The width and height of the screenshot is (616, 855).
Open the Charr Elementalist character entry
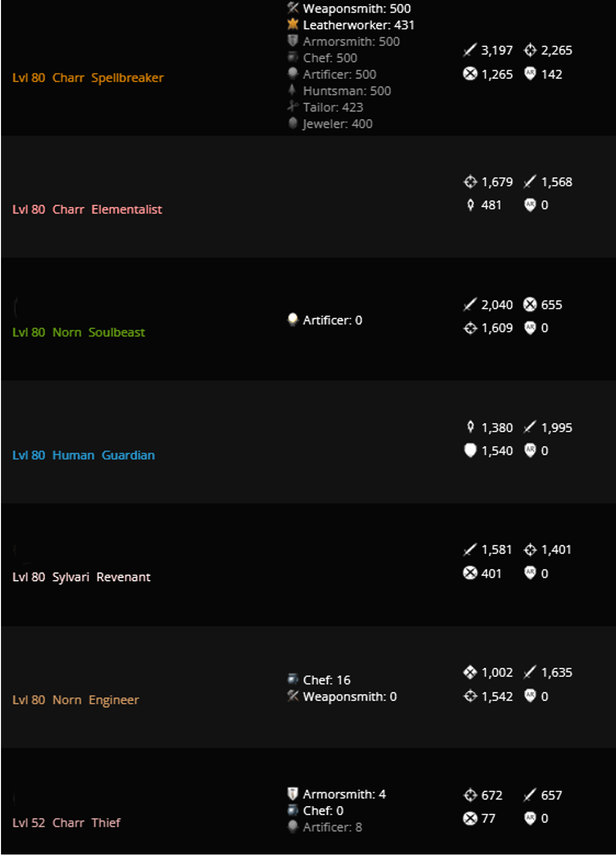pos(87,209)
